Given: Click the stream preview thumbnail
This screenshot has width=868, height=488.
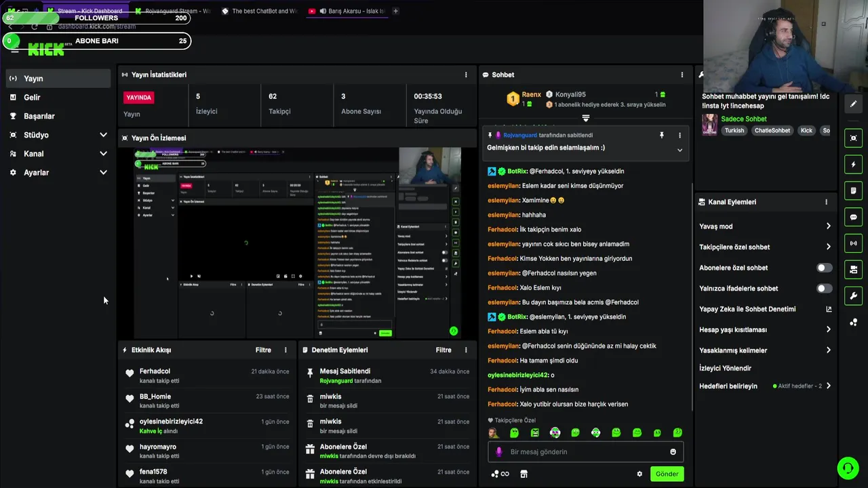Looking at the screenshot, I should pyautogui.click(x=298, y=242).
